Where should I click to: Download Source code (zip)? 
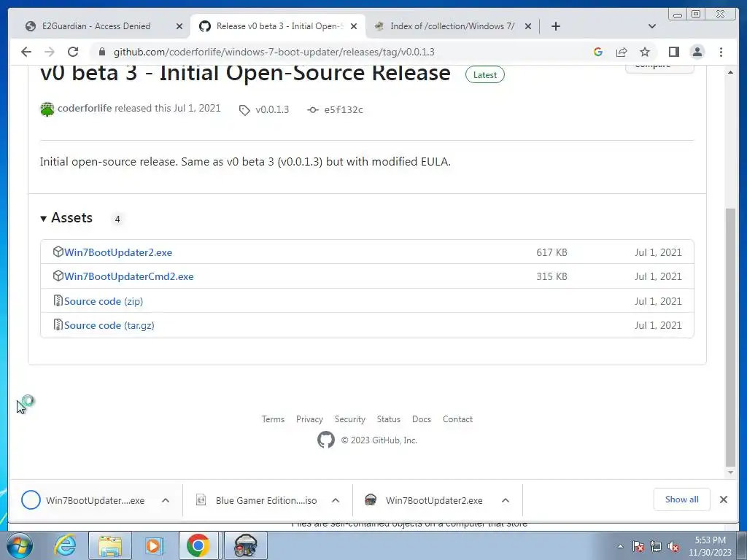[104, 301]
